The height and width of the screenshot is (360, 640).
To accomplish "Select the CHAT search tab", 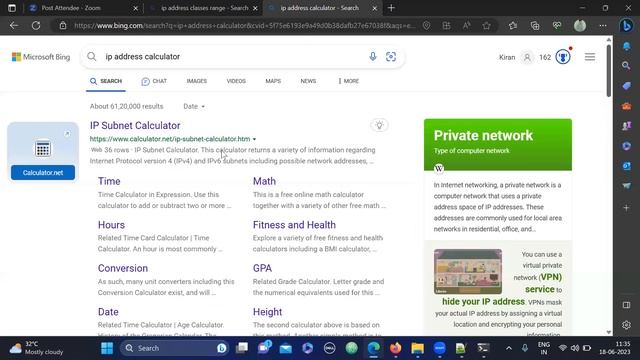I will [154, 81].
